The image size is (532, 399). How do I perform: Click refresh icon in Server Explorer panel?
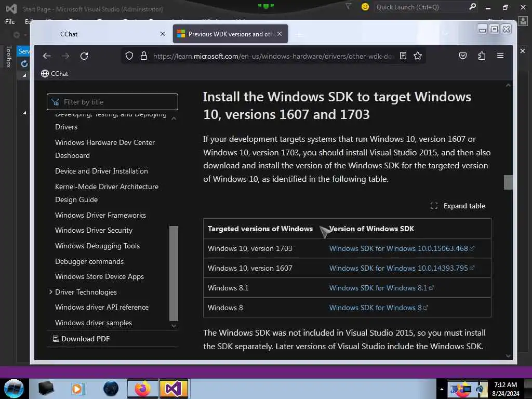point(24,63)
